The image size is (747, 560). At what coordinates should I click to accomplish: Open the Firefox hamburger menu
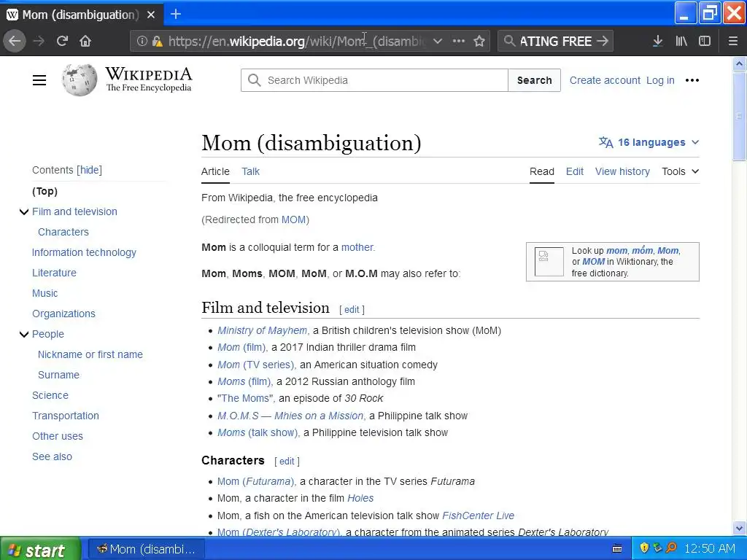[733, 41]
